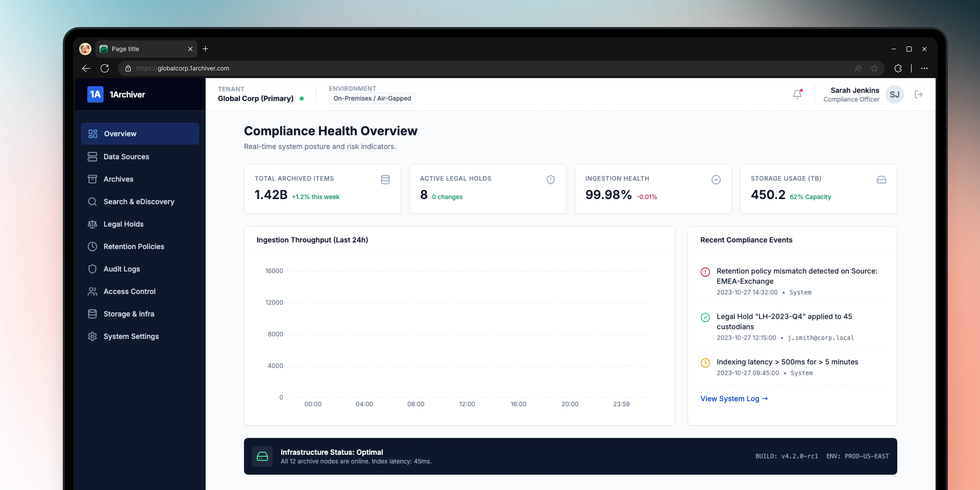This screenshot has height=490, width=980.
Task: Select the Access Control people icon
Action: point(92,291)
